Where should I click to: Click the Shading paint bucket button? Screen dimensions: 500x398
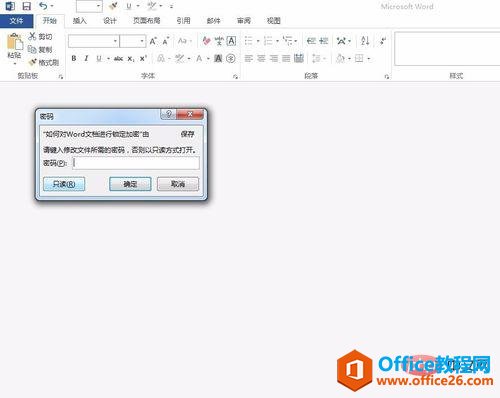tap(340, 59)
